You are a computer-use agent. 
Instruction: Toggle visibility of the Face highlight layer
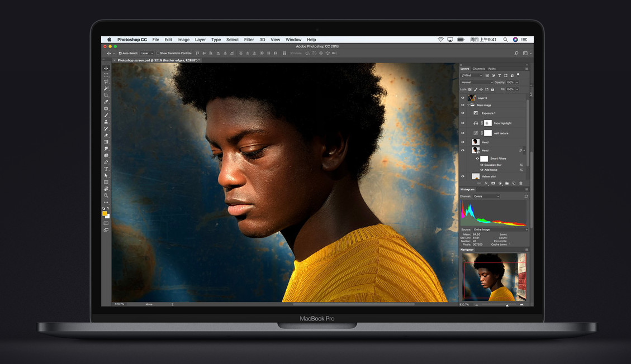coord(463,123)
